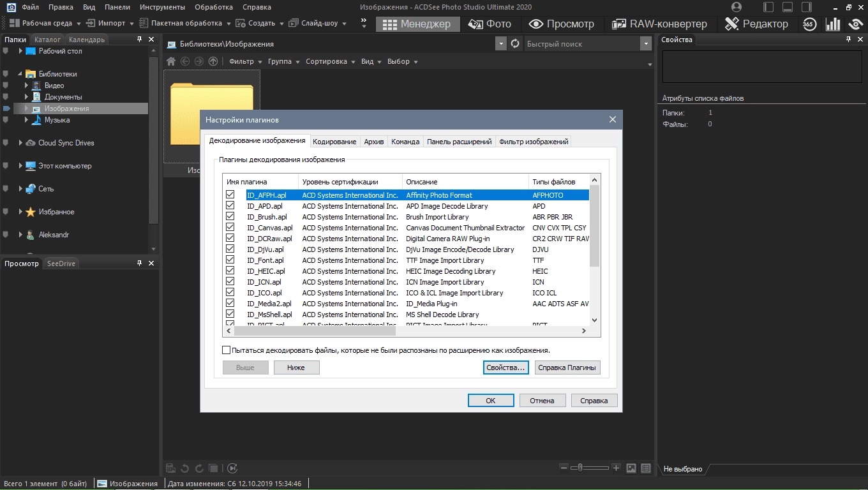Screen dimensions: 868x490
Task: Navigate up one folder level arrow
Action: pyautogui.click(x=213, y=61)
